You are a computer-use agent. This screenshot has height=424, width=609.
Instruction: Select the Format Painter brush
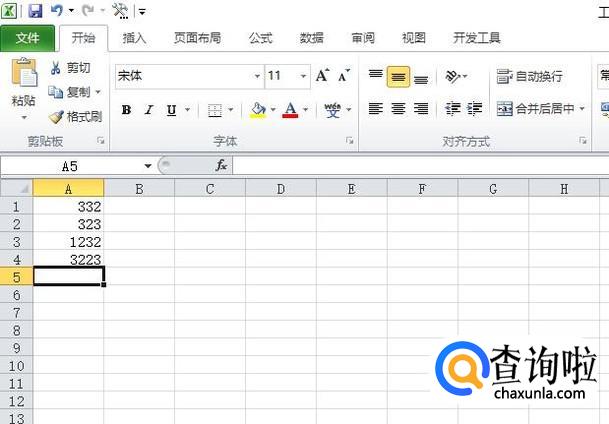point(76,116)
